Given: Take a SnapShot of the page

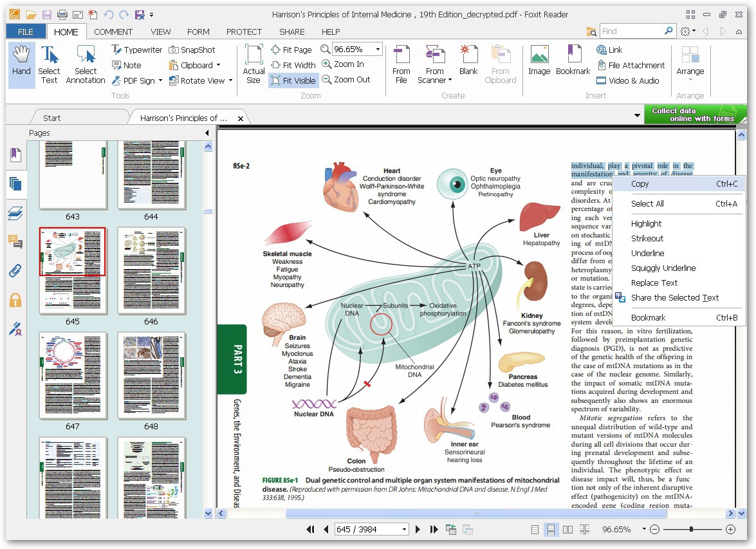Looking at the screenshot, I should [192, 50].
